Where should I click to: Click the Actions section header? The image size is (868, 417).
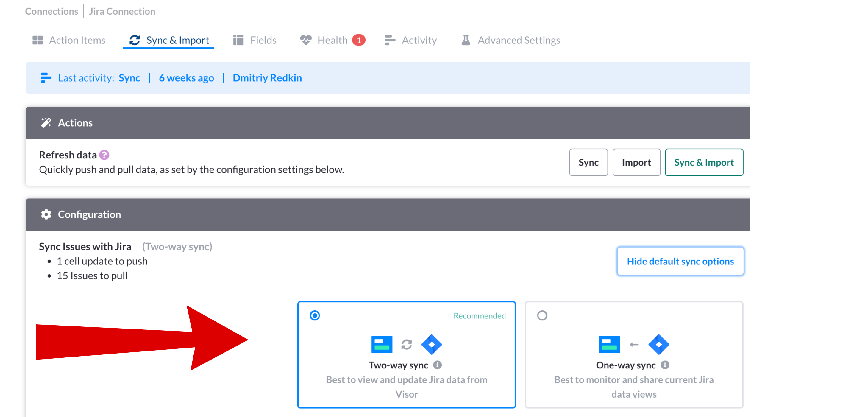pos(388,123)
